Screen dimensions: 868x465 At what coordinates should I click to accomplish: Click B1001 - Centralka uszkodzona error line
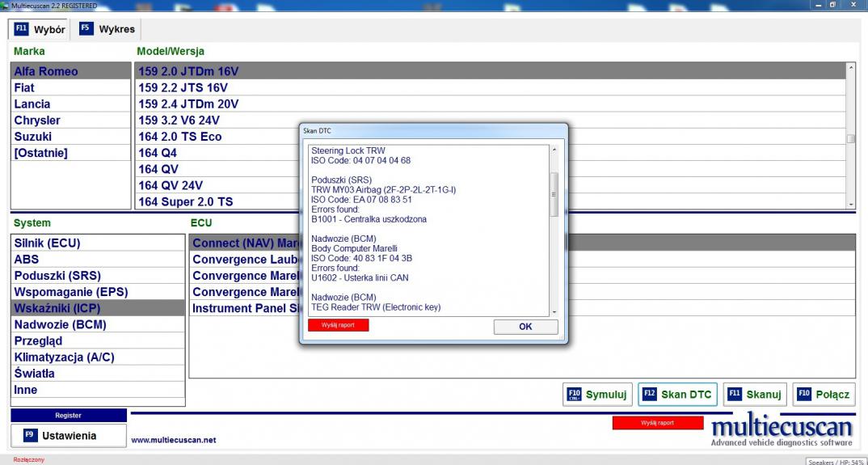click(369, 219)
